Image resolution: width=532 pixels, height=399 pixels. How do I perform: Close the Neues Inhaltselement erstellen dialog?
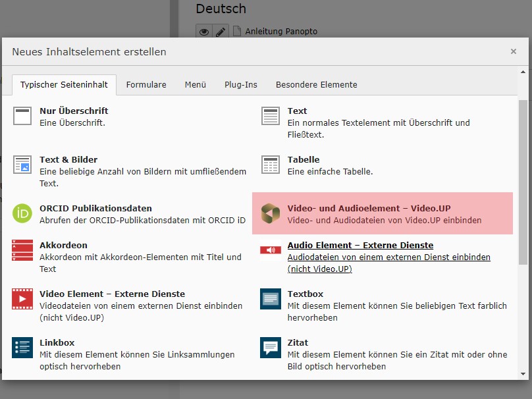point(514,51)
